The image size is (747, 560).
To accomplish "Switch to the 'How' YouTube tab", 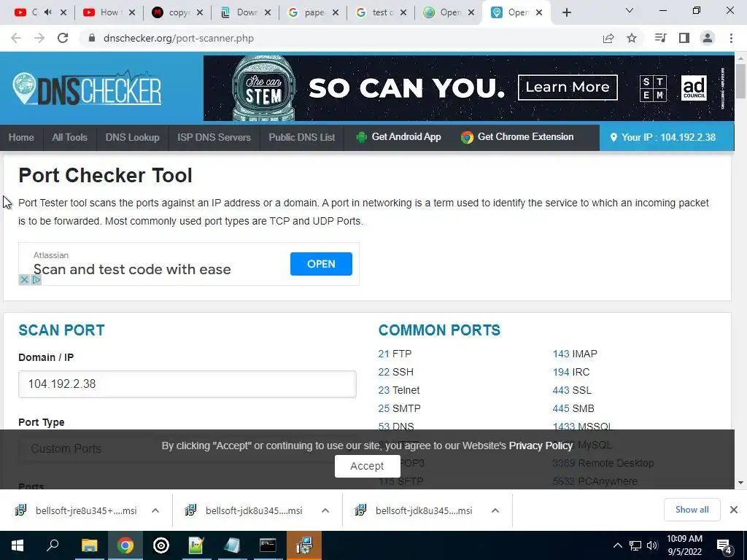I will [x=109, y=12].
